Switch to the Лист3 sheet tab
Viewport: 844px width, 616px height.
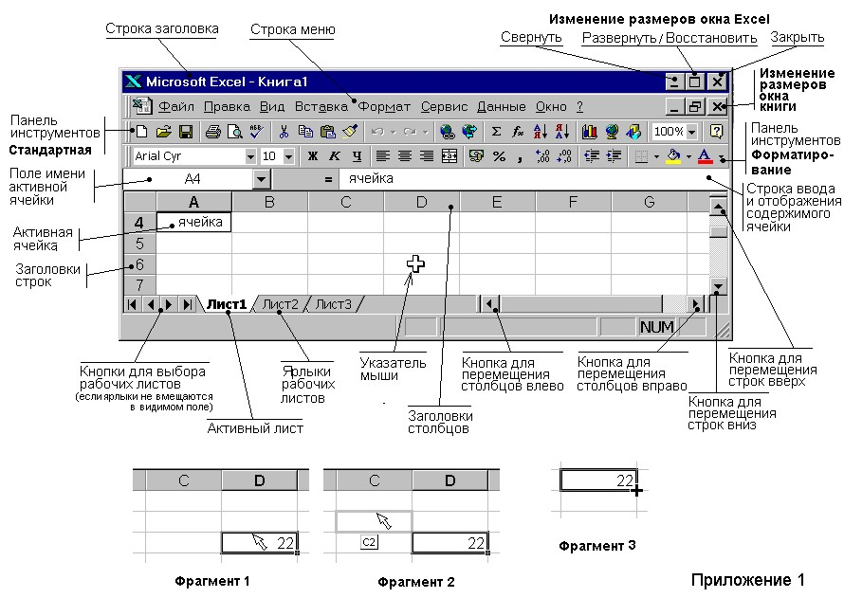(x=334, y=304)
